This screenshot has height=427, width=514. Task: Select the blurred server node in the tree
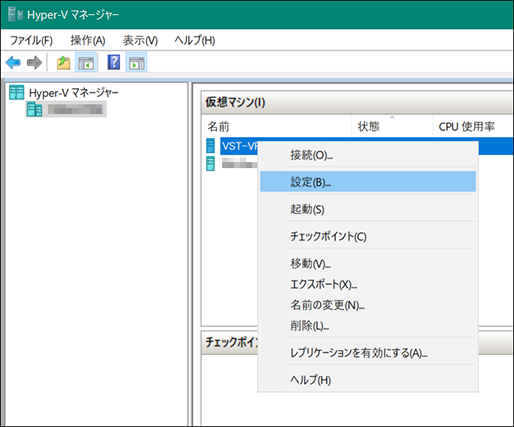point(66,109)
